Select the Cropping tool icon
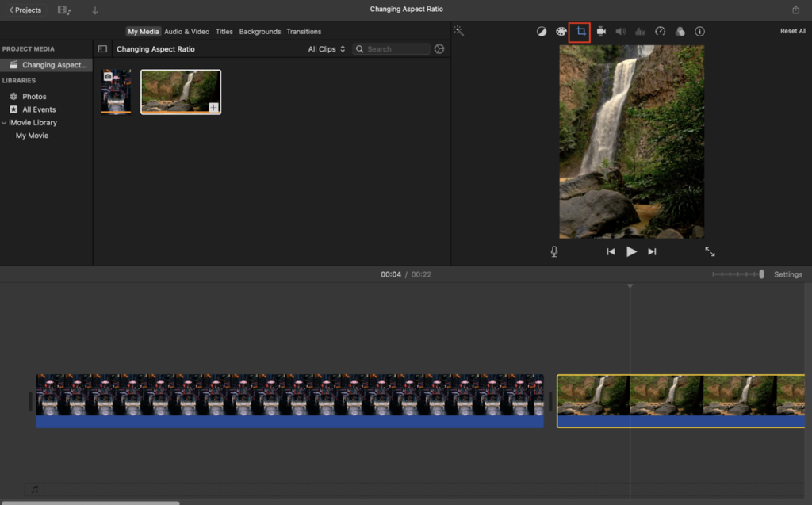Image resolution: width=812 pixels, height=505 pixels. (x=580, y=32)
